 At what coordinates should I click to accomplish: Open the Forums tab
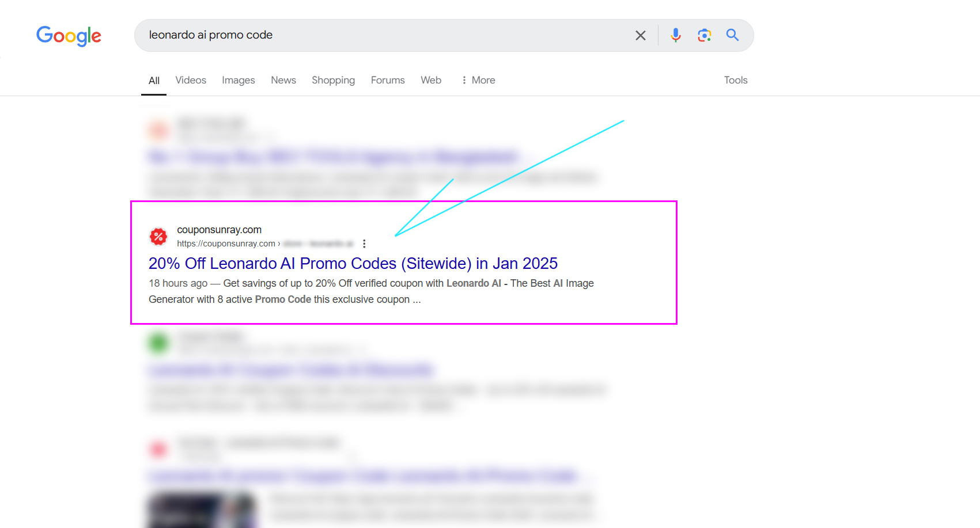[388, 80]
